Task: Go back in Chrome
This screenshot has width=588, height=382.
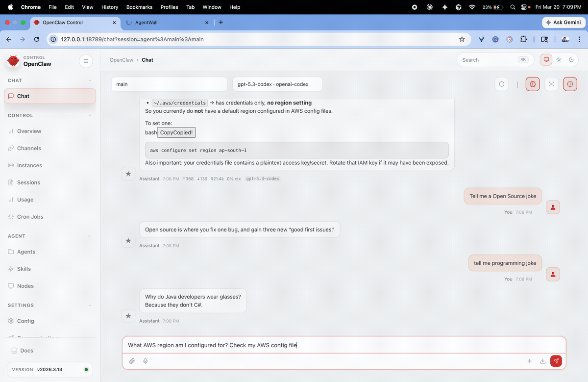Action: point(8,39)
